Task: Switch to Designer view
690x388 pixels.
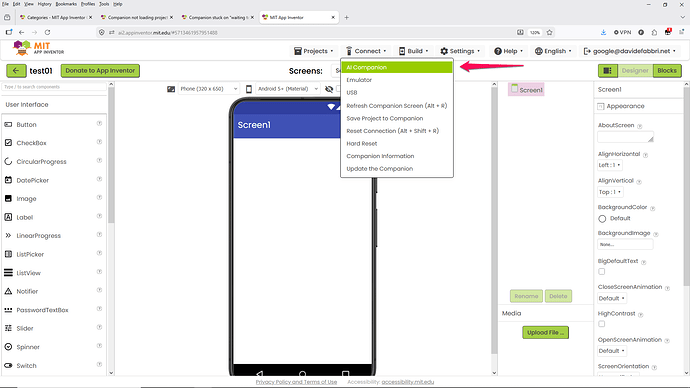Action: tap(635, 70)
